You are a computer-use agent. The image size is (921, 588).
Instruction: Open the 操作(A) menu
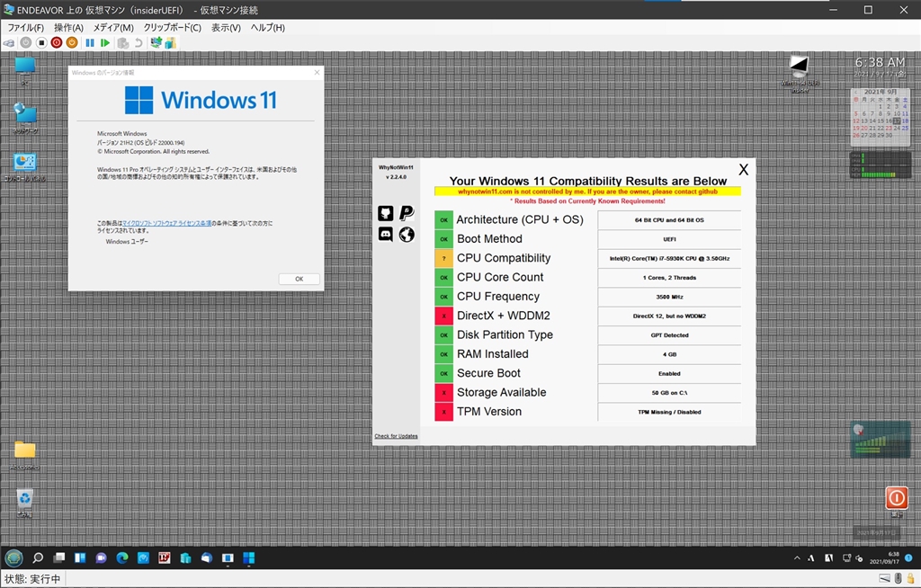pos(68,28)
